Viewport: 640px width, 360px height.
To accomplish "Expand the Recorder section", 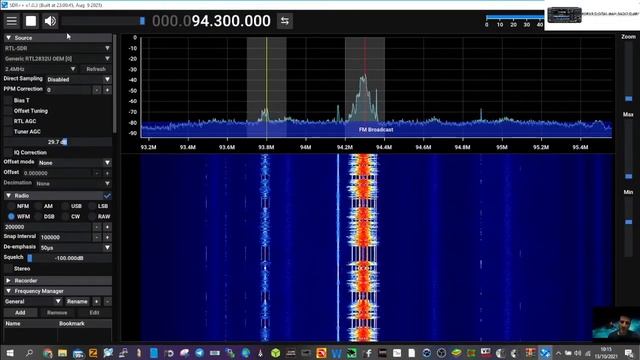I will [x=57, y=281].
